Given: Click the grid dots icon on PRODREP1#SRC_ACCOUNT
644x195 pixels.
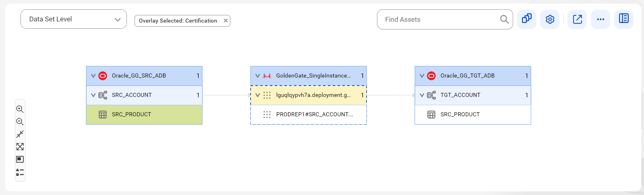Looking at the screenshot, I should (x=267, y=114).
